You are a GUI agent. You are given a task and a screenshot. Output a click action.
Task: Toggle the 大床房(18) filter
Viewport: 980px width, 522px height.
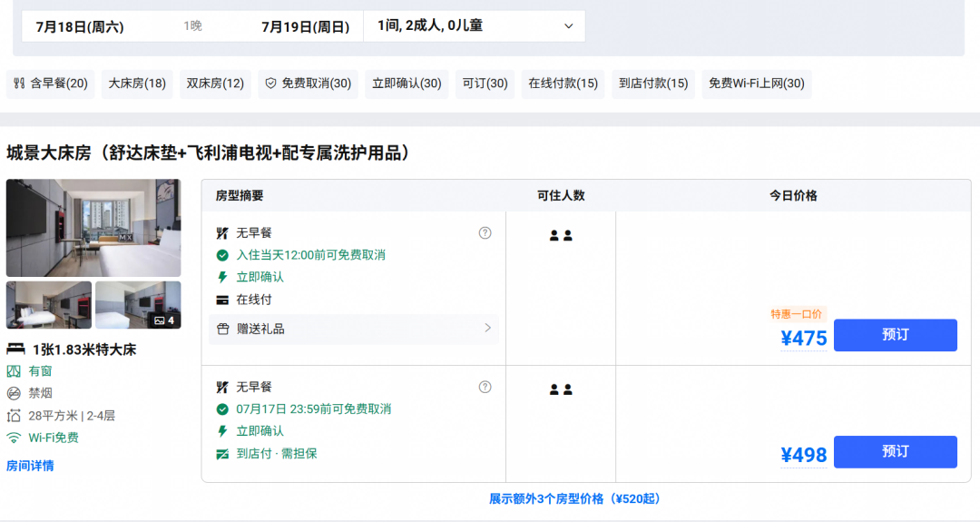click(x=137, y=84)
